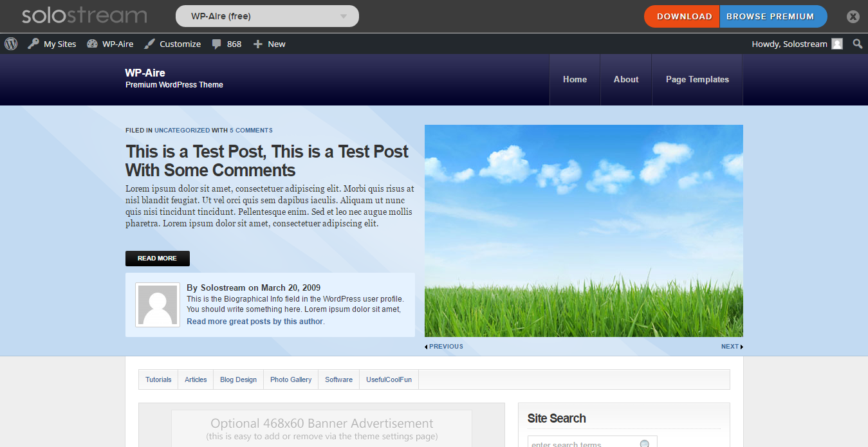Select the Photo Gallery category tab
868x447 pixels.
[x=291, y=379]
